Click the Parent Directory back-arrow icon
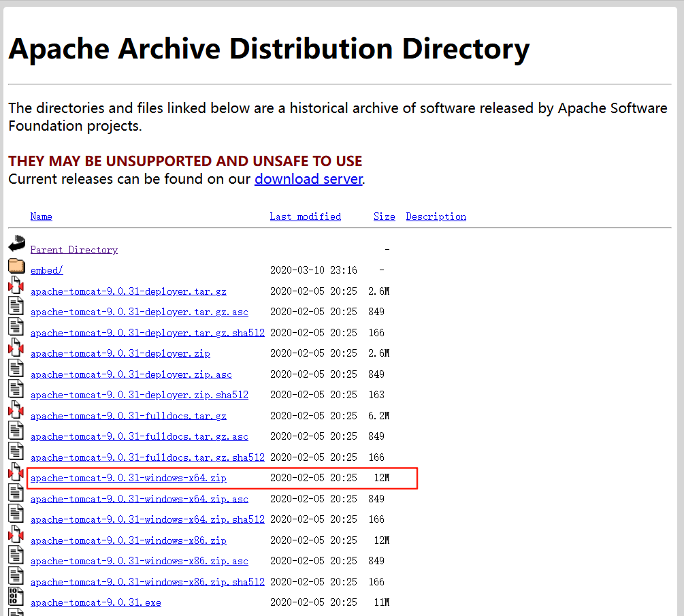The image size is (684, 616). [16, 244]
